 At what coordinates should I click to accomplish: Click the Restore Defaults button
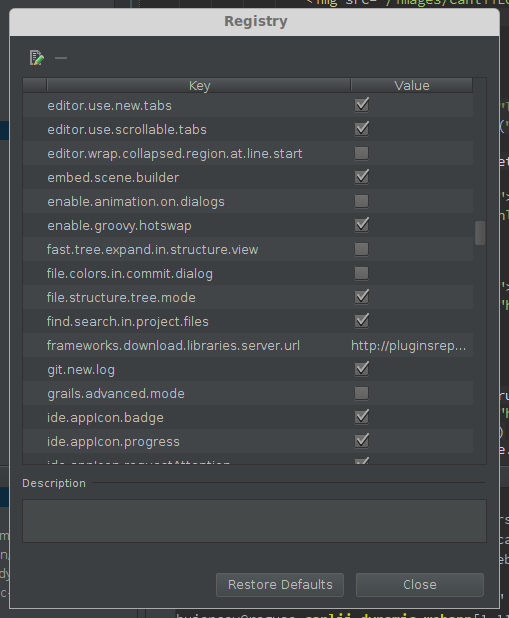280,584
